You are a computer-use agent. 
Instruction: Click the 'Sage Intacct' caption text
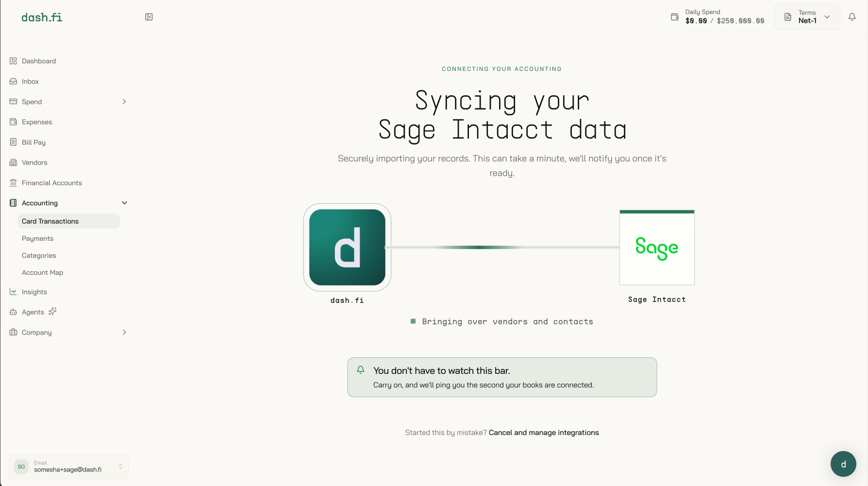(657, 300)
